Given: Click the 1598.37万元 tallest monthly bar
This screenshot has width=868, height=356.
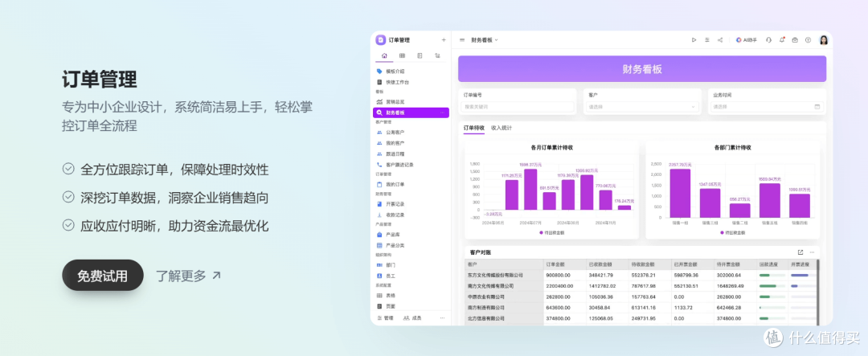Looking at the screenshot, I should pyautogui.click(x=530, y=190).
